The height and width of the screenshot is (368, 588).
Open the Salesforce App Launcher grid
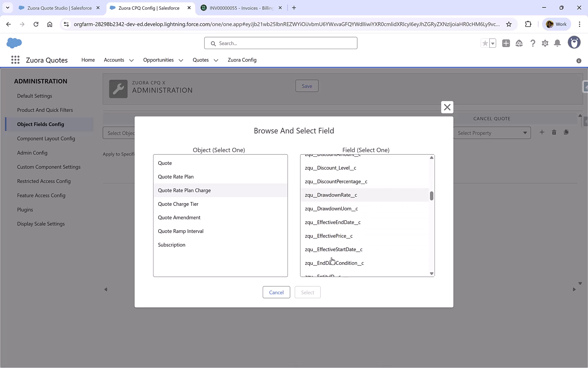15,60
